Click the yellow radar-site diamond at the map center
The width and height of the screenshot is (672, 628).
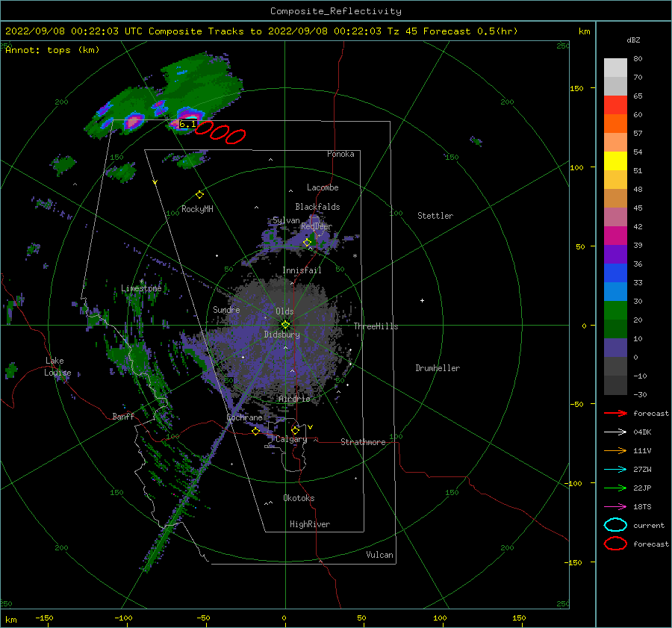click(x=285, y=325)
